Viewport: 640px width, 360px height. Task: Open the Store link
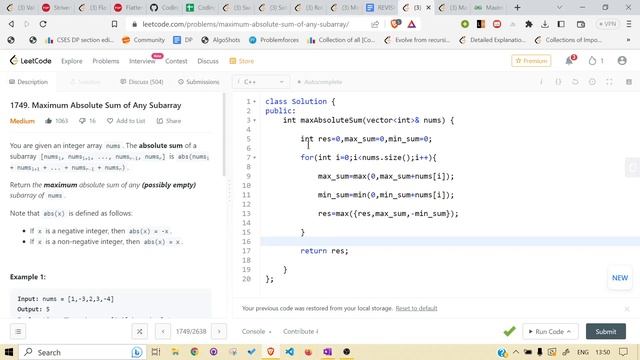pos(242,61)
